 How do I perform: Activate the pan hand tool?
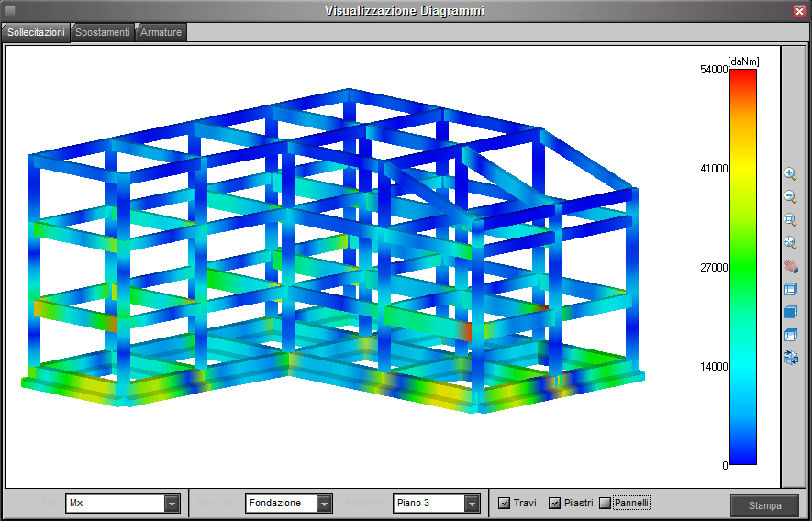[790, 266]
